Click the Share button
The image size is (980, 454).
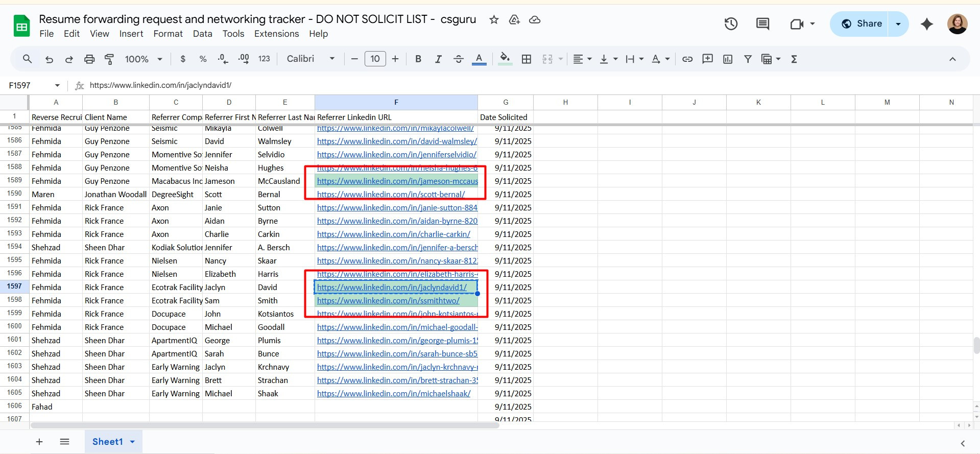[861, 23]
